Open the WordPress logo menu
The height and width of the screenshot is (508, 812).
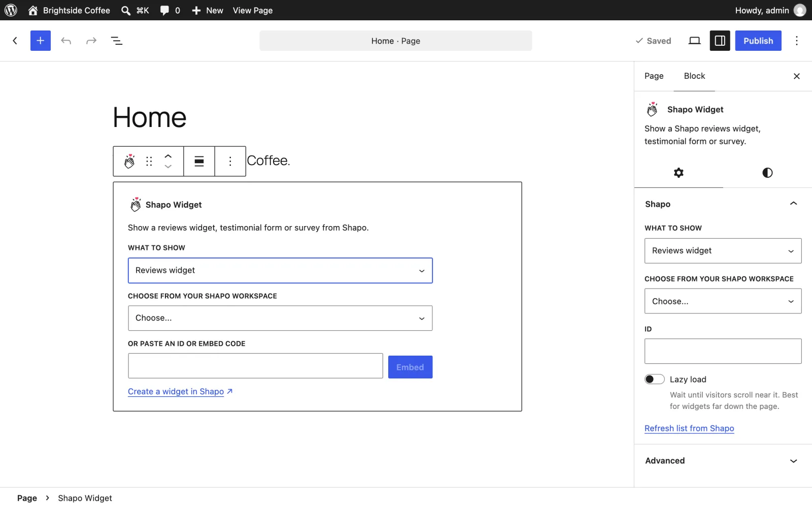coord(11,10)
